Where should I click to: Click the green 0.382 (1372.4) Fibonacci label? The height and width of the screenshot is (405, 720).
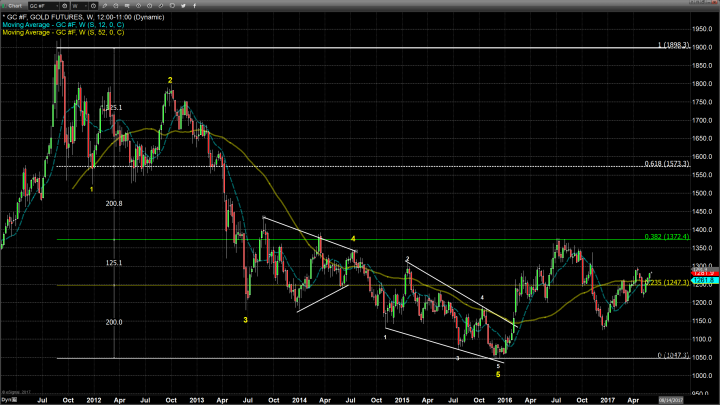(667, 236)
